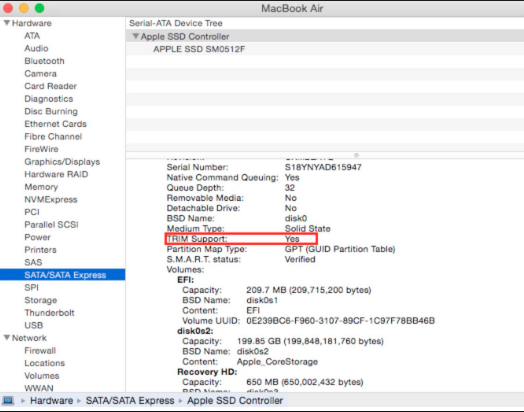The height and width of the screenshot is (412, 524).
Task: Select WWAN under Network
Action: pos(39,388)
